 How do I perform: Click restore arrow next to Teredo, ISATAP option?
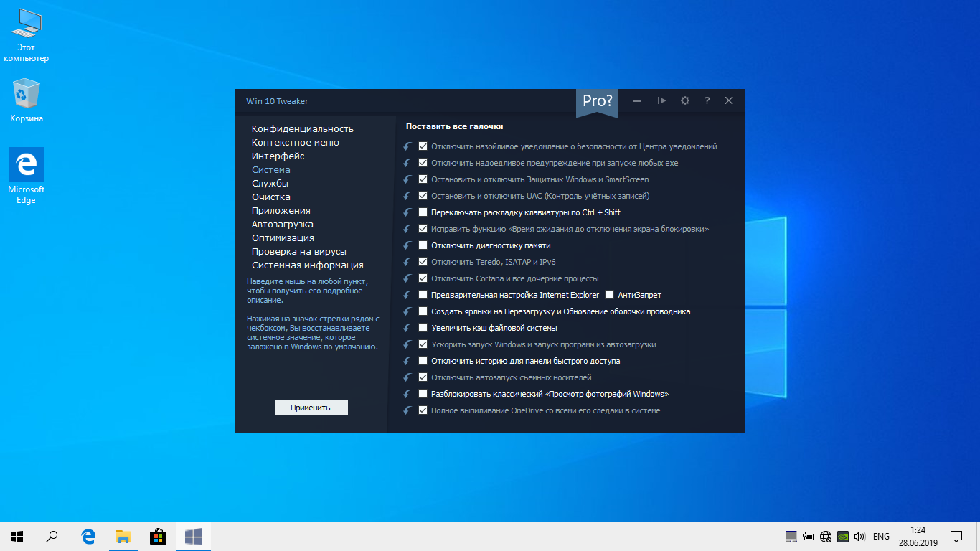(407, 262)
